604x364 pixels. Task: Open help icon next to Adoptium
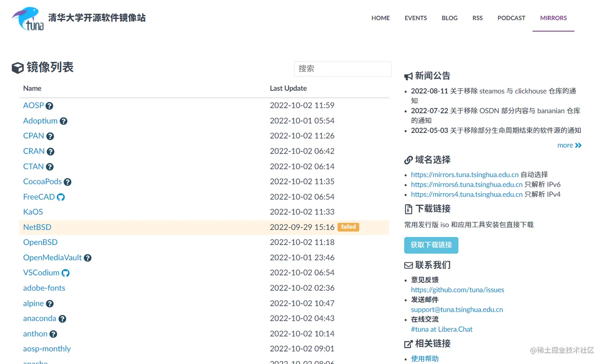click(x=64, y=121)
